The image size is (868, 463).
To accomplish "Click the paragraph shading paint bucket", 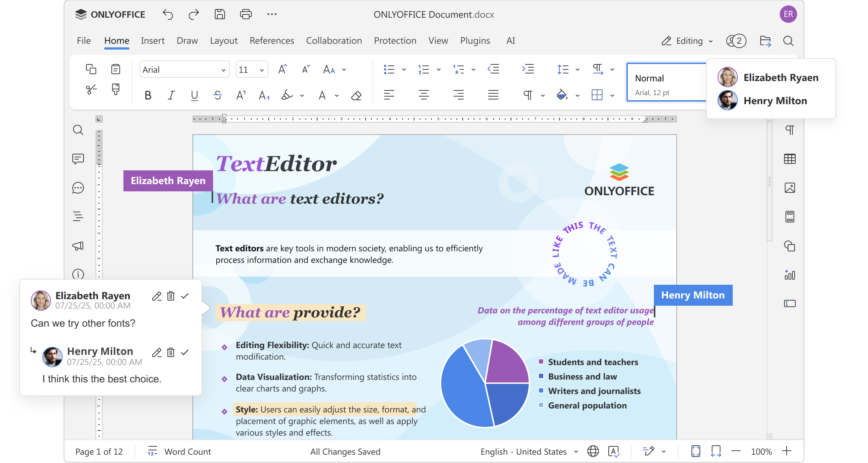I will 562,95.
